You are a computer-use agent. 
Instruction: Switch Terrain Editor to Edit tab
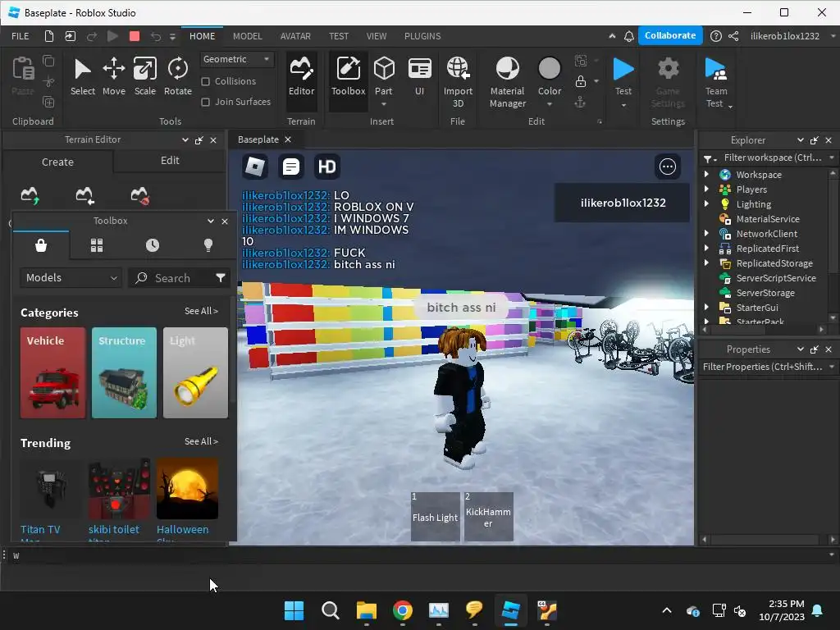tap(170, 161)
